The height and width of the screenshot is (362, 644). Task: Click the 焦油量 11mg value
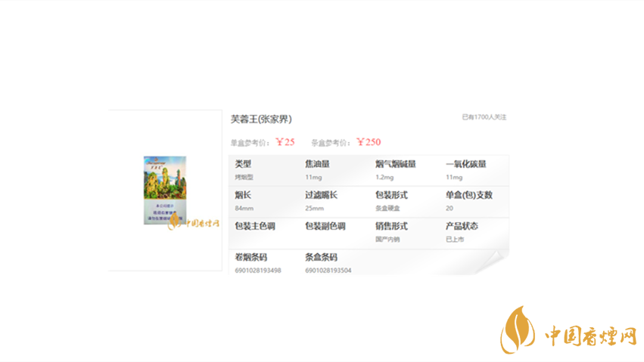[x=313, y=177]
